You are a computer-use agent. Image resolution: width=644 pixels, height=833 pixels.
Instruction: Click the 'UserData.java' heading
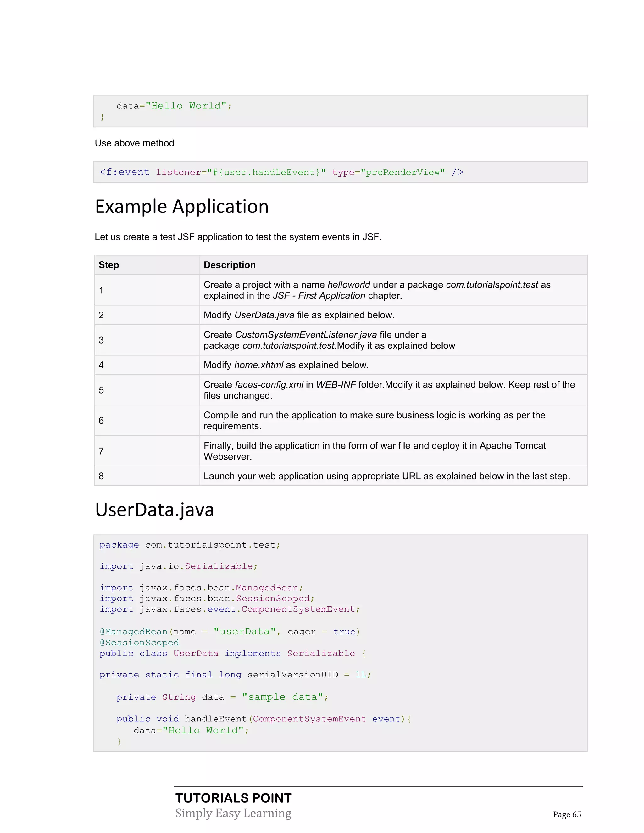tap(154, 510)
